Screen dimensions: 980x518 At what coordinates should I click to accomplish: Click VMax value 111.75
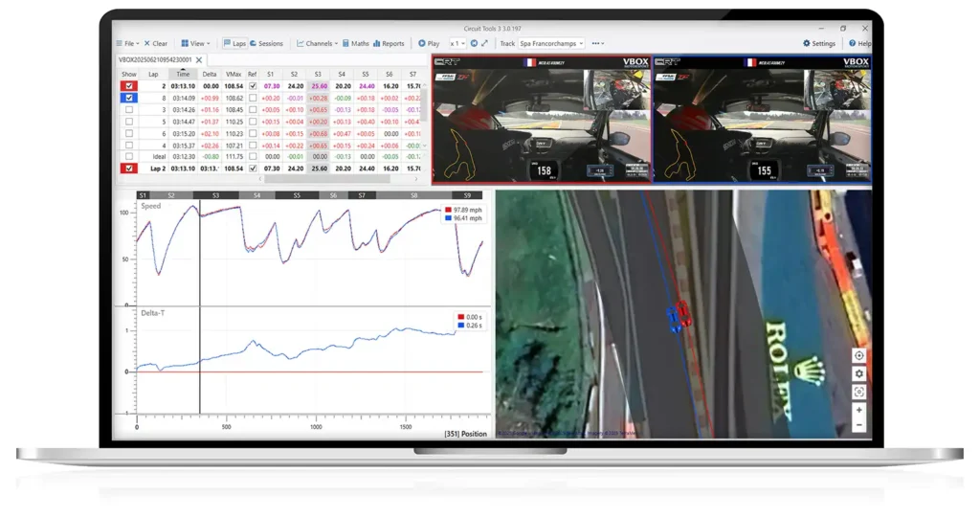tap(234, 156)
